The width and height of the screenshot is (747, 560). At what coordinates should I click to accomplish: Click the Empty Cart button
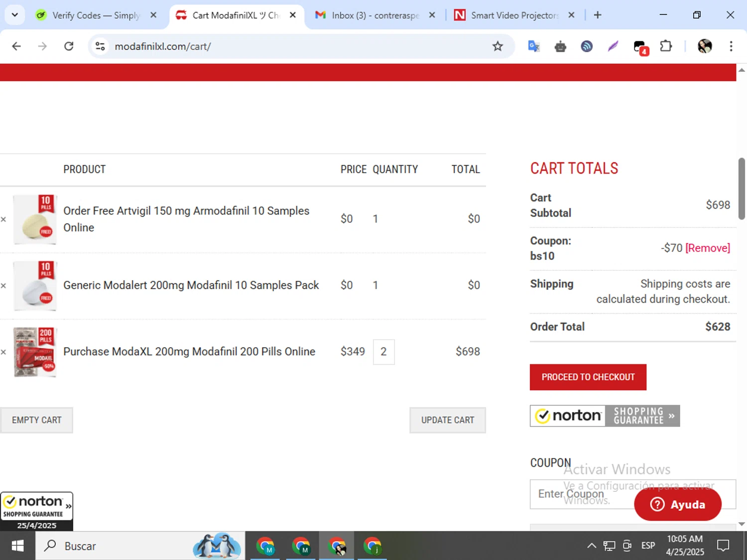36,420
